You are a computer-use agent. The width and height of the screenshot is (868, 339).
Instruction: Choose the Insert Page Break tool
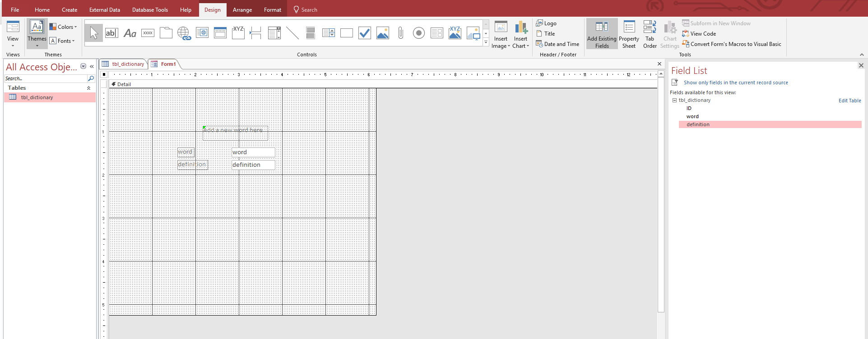256,33
